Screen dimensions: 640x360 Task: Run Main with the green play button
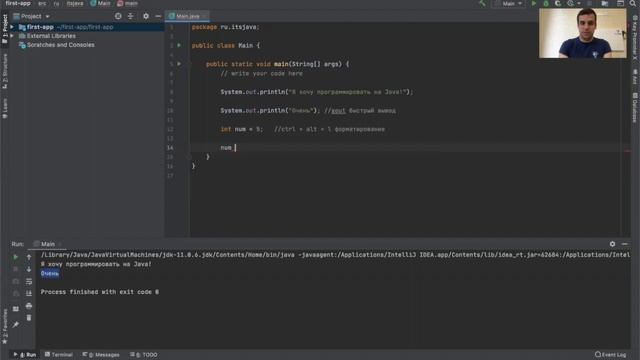pyautogui.click(x=533, y=4)
